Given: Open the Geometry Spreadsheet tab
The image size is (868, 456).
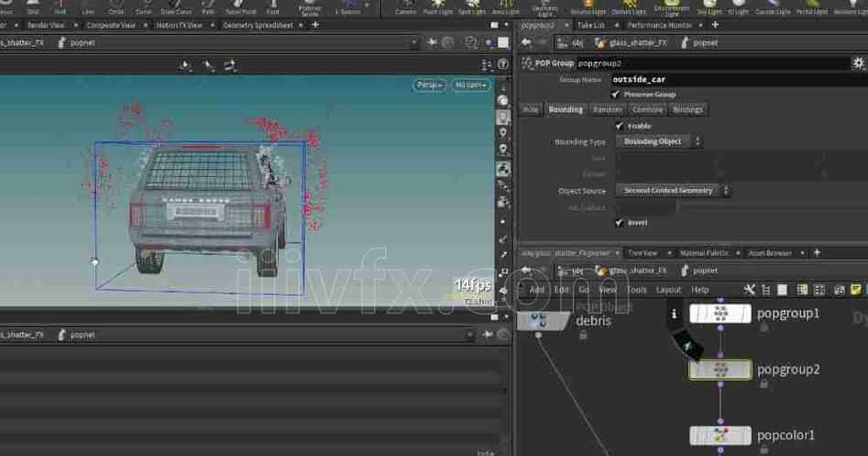Looking at the screenshot, I should point(258,25).
